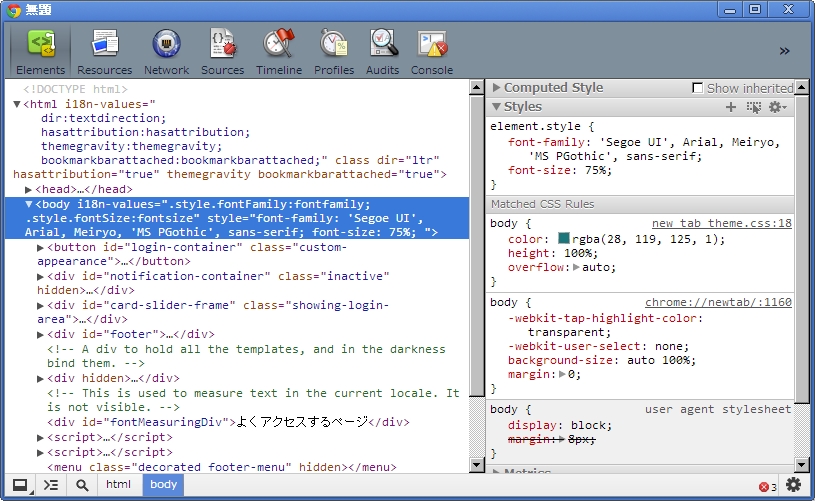
Task: Click the Chrome icon in the title bar
Action: tap(14, 10)
